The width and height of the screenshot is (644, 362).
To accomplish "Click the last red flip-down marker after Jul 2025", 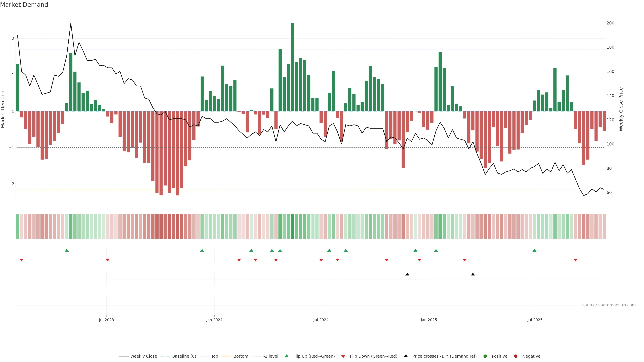I will coord(576,260).
